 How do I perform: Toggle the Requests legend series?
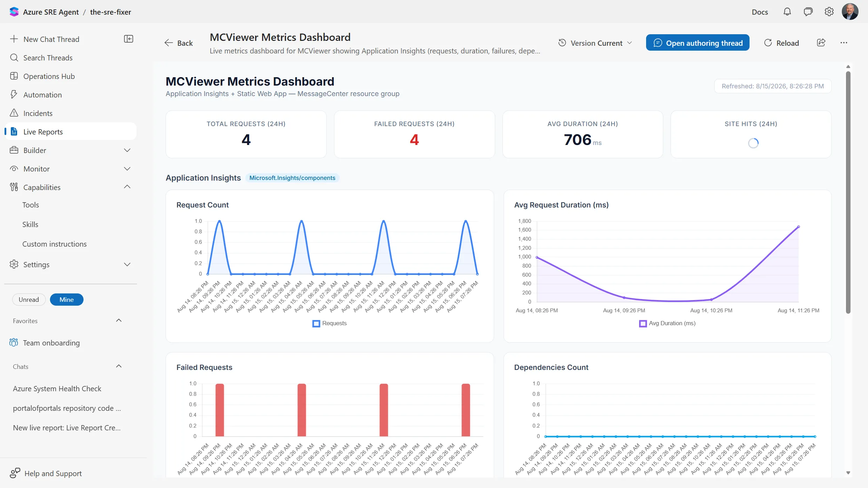330,323
